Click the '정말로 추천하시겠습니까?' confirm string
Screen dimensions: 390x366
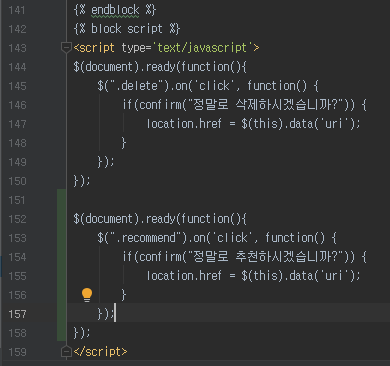click(265, 257)
